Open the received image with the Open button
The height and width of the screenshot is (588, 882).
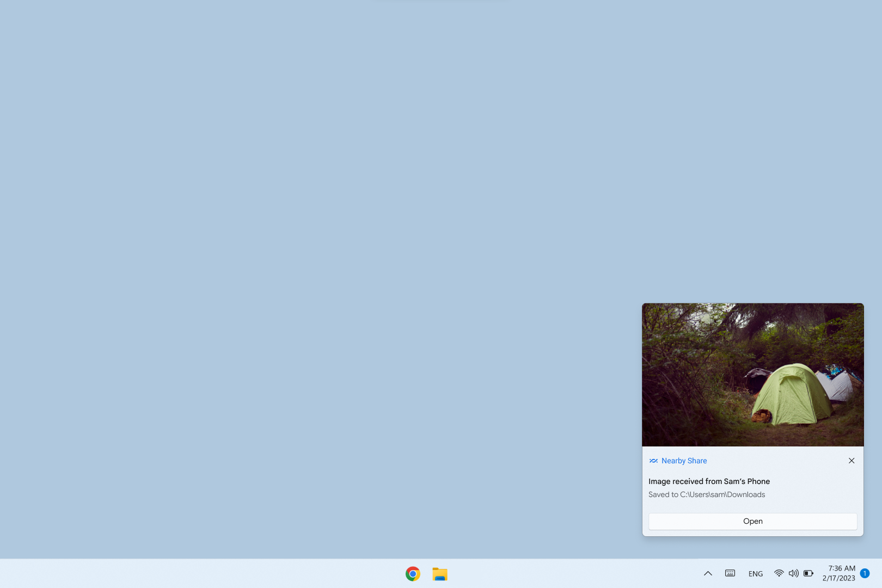pos(752,521)
